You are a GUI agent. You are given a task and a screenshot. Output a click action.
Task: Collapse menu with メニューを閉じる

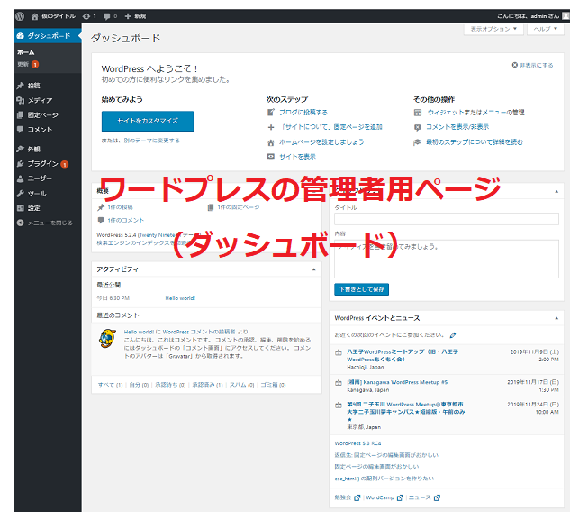coord(45,223)
